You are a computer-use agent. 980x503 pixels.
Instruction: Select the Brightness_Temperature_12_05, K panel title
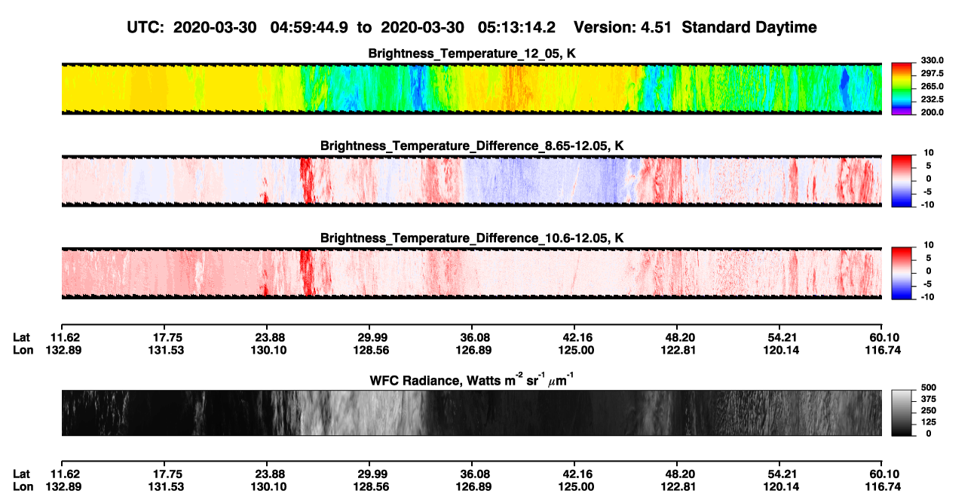coord(472,54)
